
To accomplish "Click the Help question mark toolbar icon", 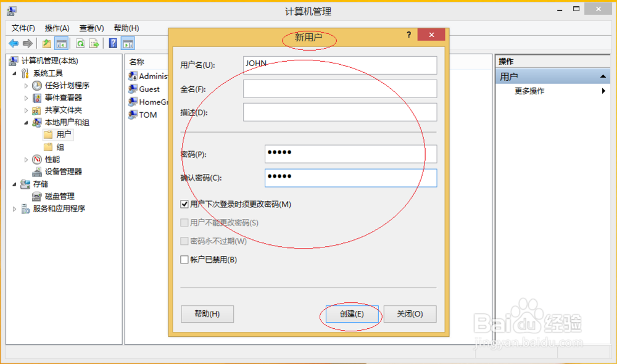I will click(112, 43).
